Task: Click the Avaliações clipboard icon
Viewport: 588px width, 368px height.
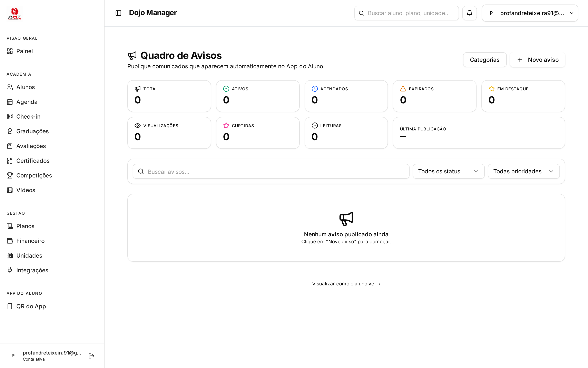Action: tap(10, 146)
